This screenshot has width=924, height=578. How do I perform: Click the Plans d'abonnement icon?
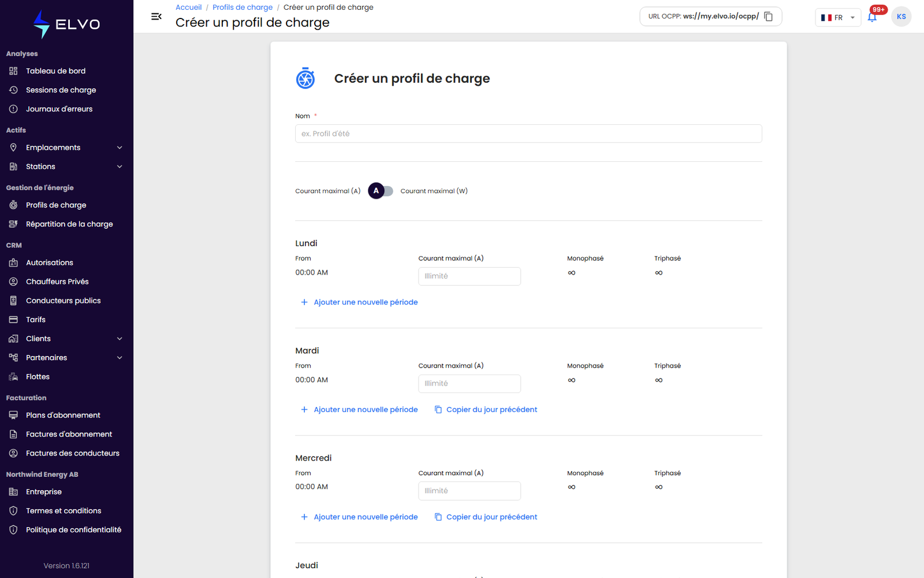[13, 416]
